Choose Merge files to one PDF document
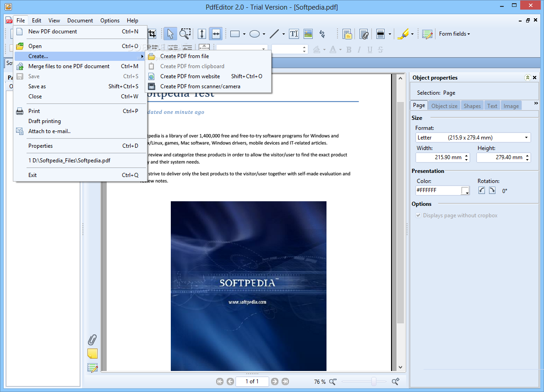This screenshot has height=392, width=544. (80, 66)
